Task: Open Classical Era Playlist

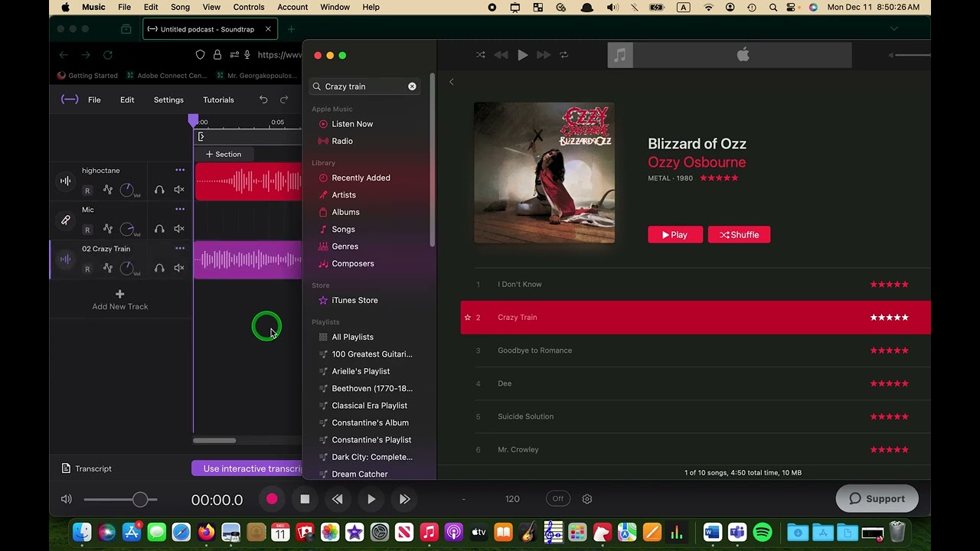Action: tap(369, 406)
